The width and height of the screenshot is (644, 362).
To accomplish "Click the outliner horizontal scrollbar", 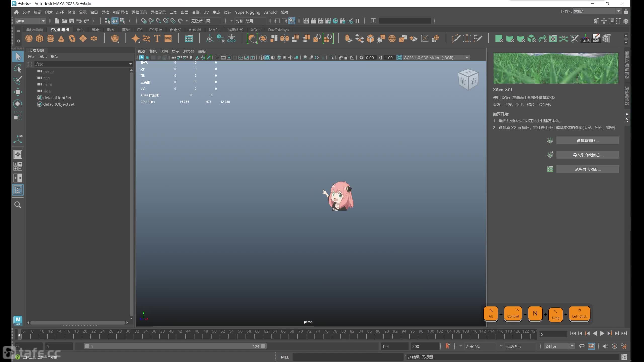I will 78,323.
